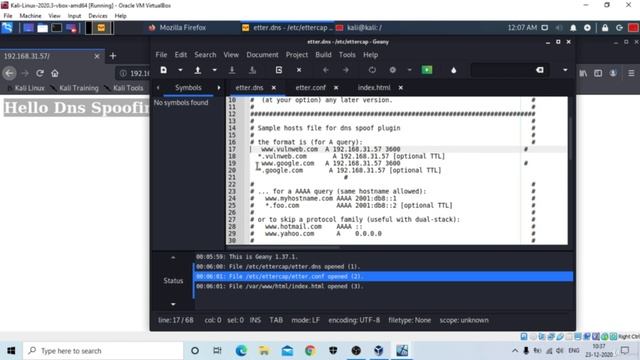Open the new-file template dropdown arrow
The height and width of the screenshot is (360, 640).
[180, 70]
